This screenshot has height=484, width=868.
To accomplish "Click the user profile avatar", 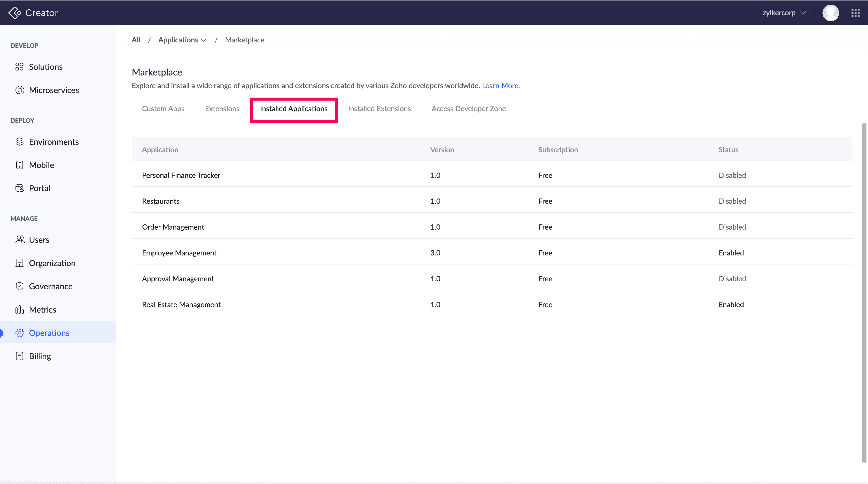I will 830,13.
